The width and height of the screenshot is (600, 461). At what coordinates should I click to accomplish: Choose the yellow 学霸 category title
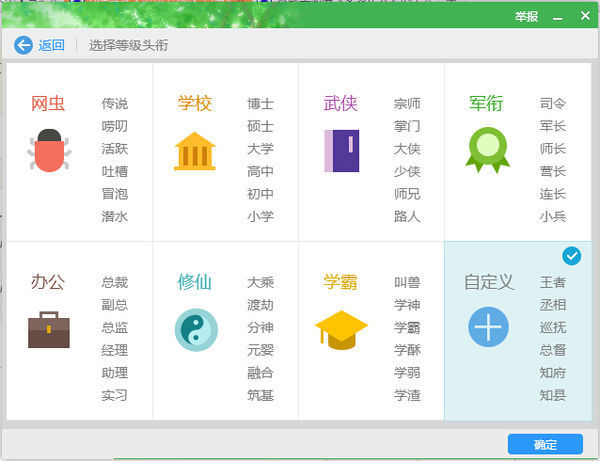point(341,282)
